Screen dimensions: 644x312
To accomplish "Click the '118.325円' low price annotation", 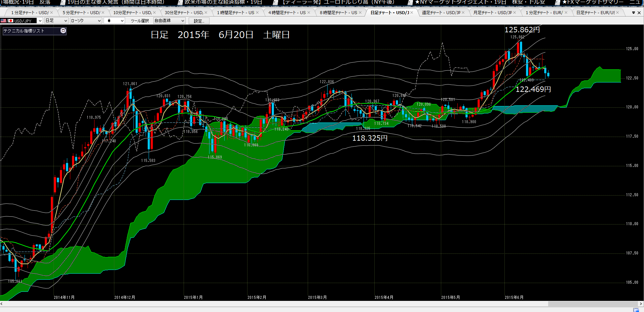I will click(370, 138).
